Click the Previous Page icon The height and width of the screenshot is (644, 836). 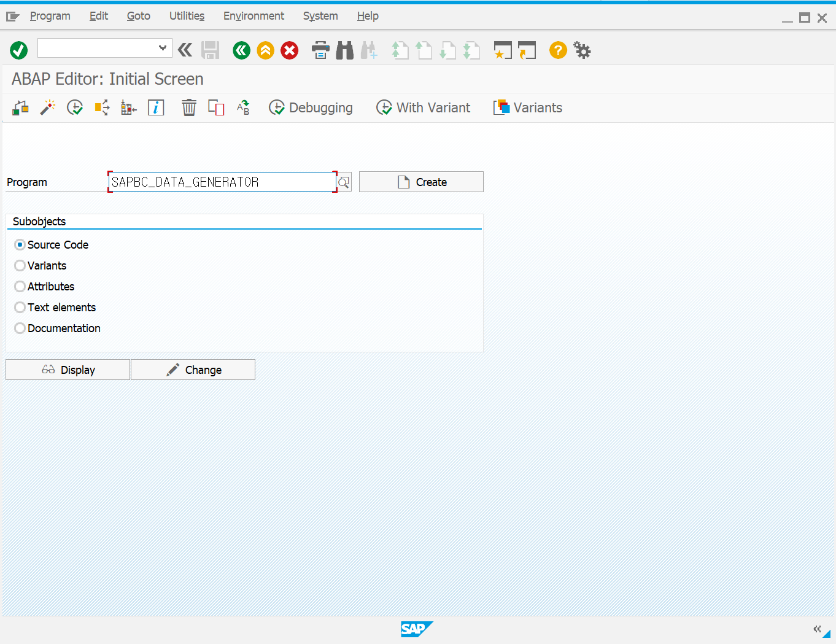point(424,50)
